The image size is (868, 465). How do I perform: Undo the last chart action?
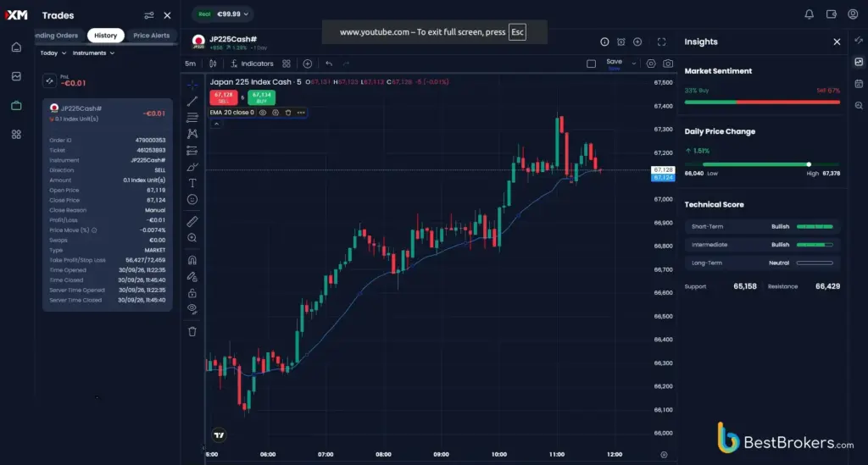(329, 64)
